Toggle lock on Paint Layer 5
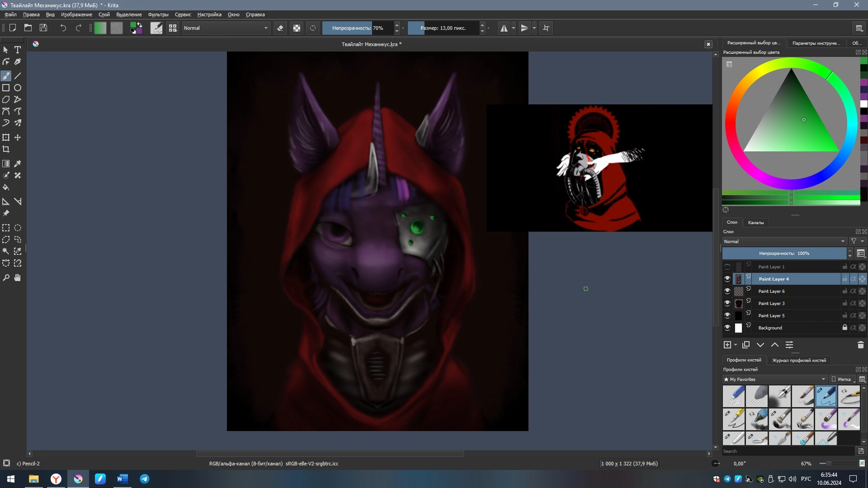This screenshot has height=488, width=868. click(x=844, y=315)
